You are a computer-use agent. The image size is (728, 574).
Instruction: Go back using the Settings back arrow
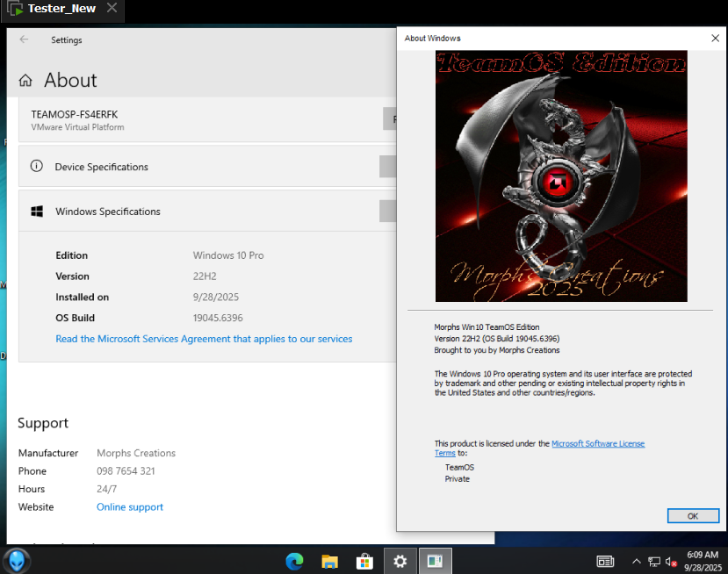[x=24, y=39]
